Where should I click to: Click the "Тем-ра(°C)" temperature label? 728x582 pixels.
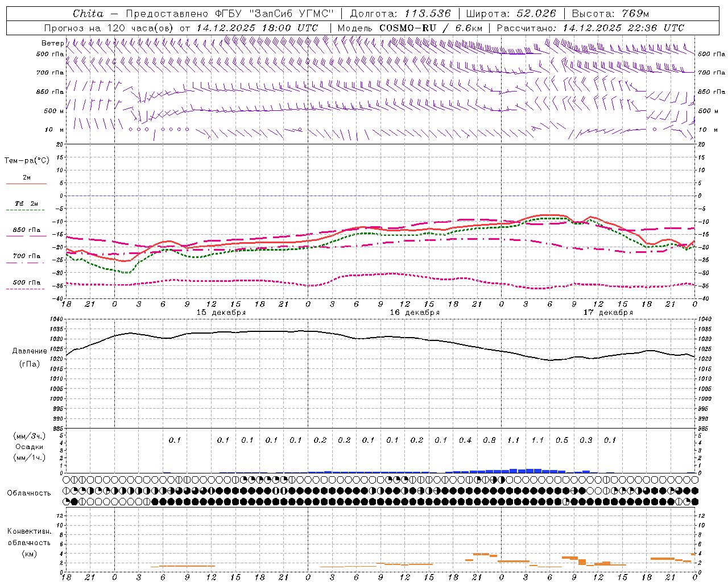pyautogui.click(x=27, y=161)
